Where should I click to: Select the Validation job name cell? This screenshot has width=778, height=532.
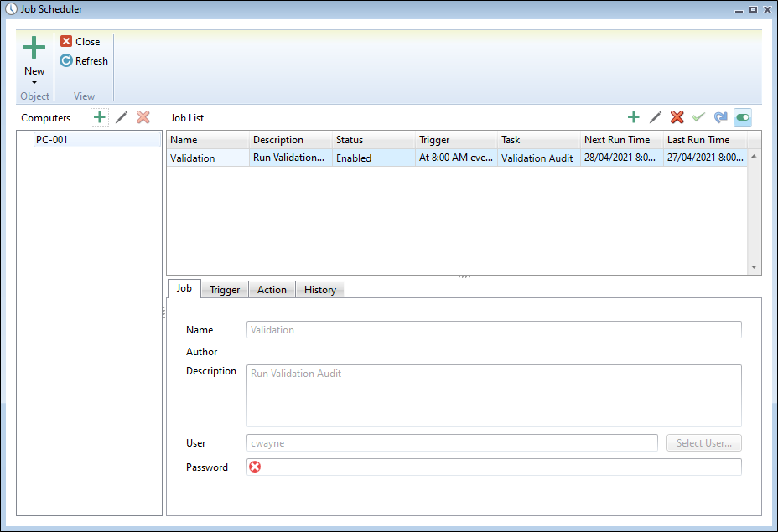click(x=208, y=158)
